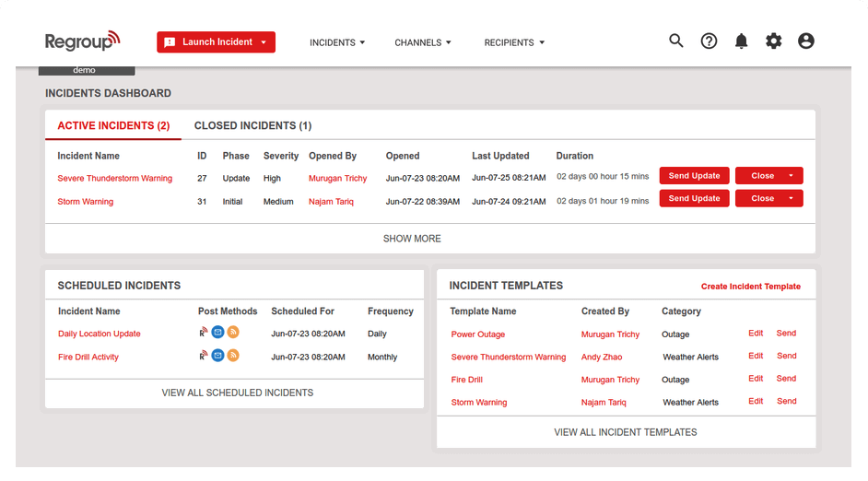
Task: Expand the Launch Incident dropdown arrow
Action: 264,42
